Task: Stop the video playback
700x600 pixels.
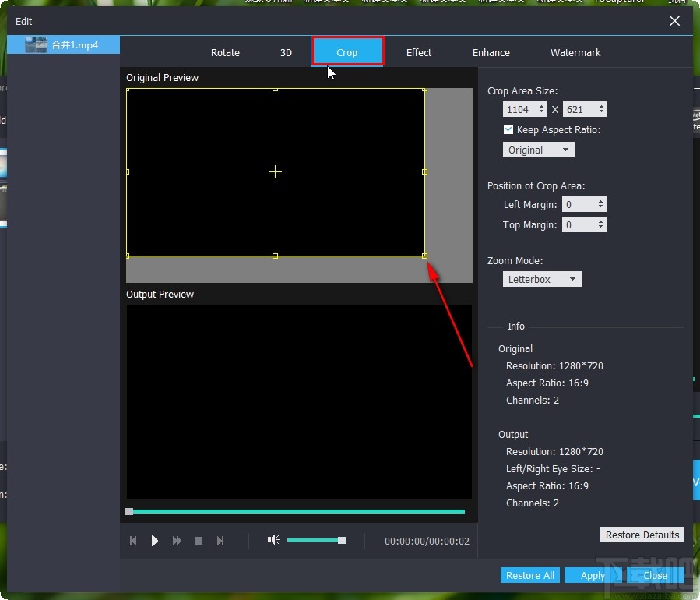Action: pyautogui.click(x=199, y=541)
